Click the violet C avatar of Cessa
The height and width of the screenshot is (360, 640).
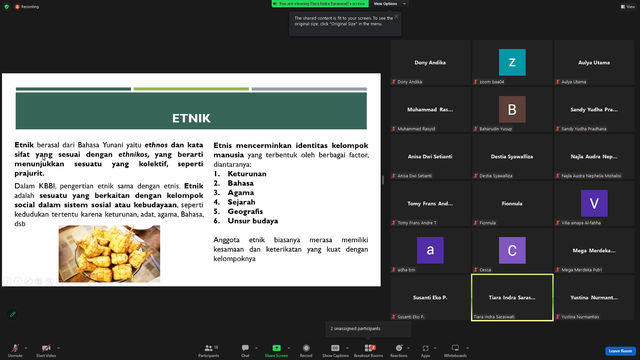512,250
